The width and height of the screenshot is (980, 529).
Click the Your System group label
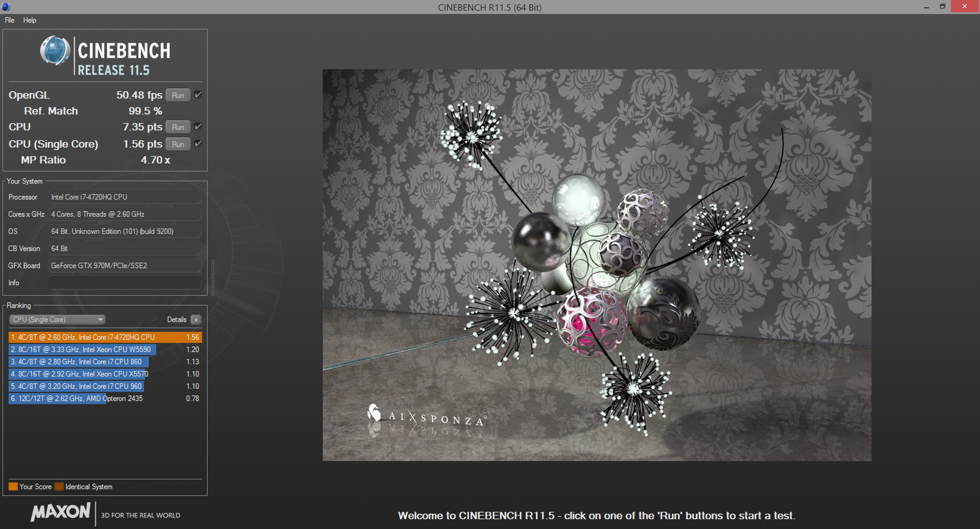(24, 181)
